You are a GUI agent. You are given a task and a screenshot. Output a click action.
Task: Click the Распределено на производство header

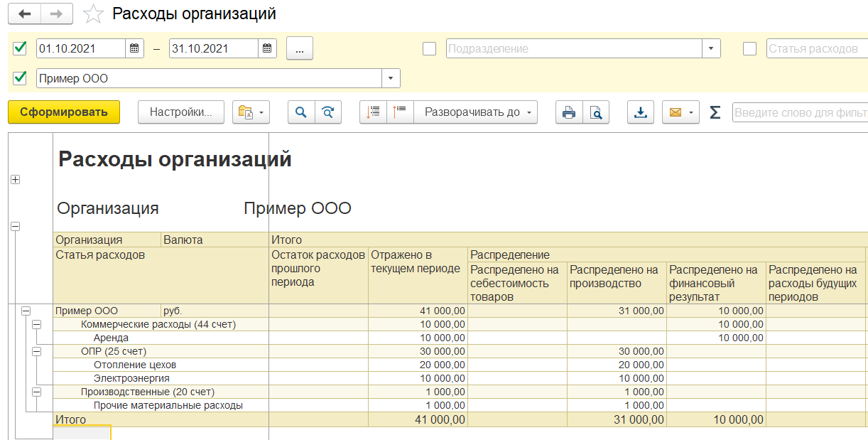(x=617, y=283)
